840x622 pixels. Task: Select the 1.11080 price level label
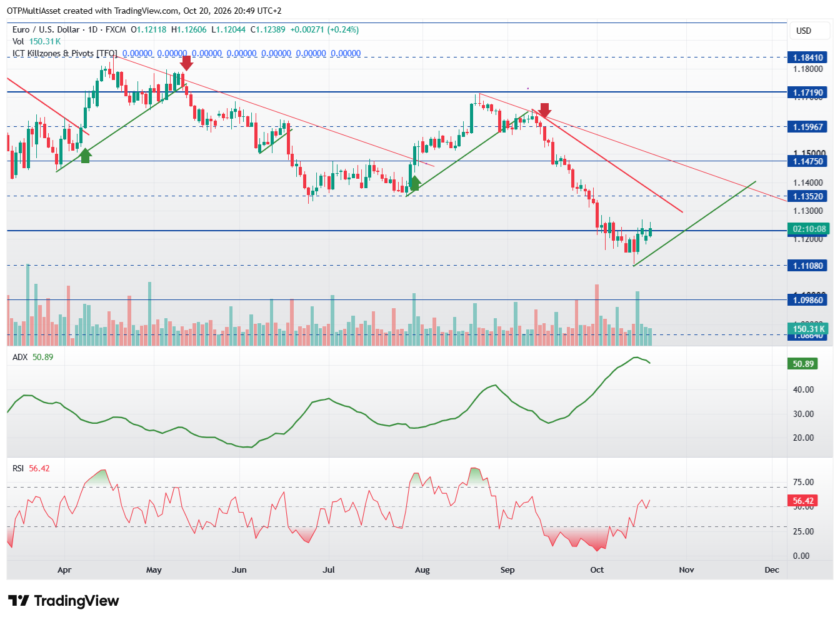808,266
